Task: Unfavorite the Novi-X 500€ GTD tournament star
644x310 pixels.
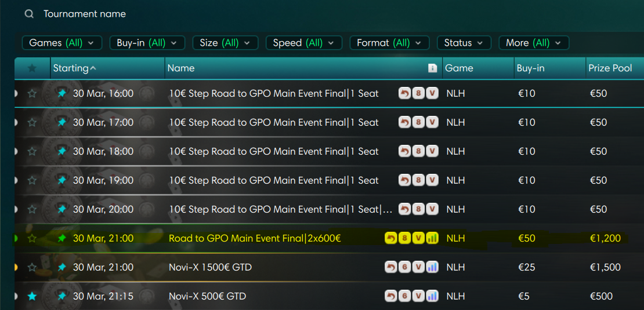Action: [x=32, y=296]
